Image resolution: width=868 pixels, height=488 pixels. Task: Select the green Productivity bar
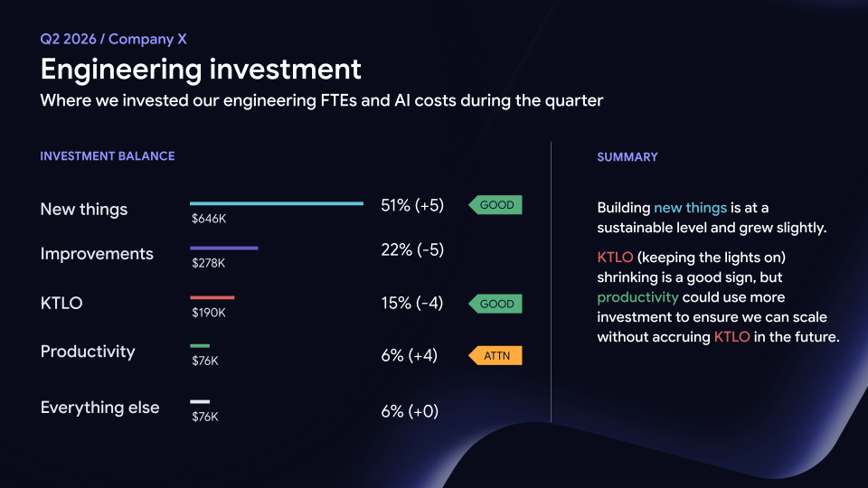click(200, 346)
